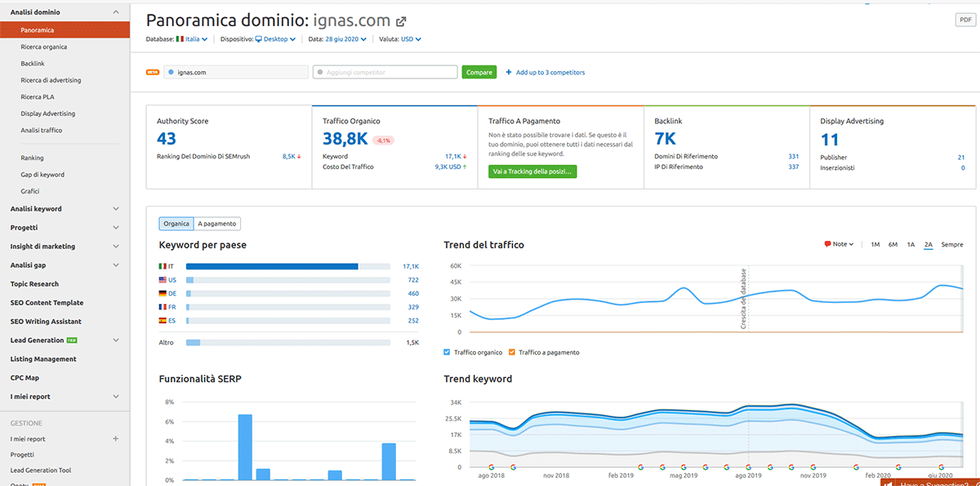980x486 pixels.
Task: Open SEO Writing Assistant in the sidebar
Action: 46,322
